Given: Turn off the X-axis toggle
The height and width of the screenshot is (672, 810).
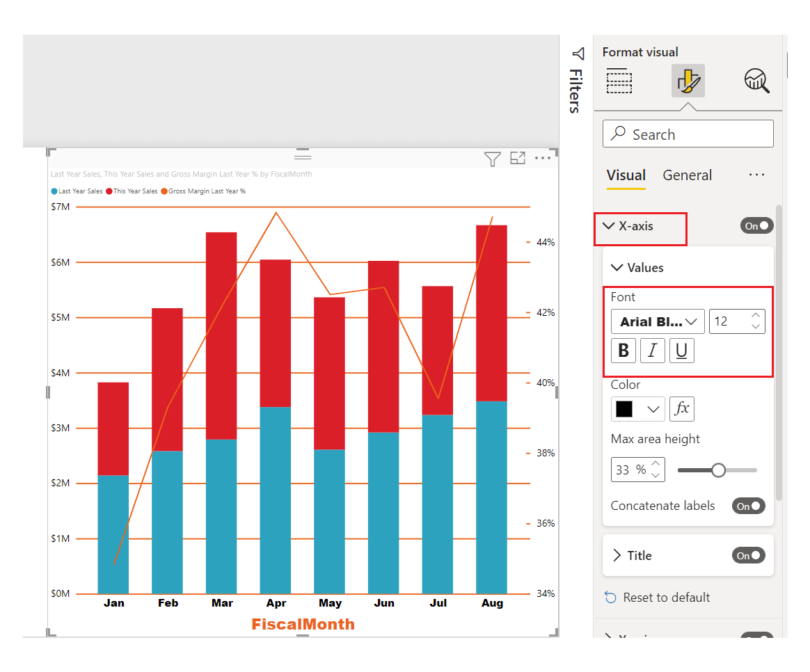Looking at the screenshot, I should pos(756,225).
